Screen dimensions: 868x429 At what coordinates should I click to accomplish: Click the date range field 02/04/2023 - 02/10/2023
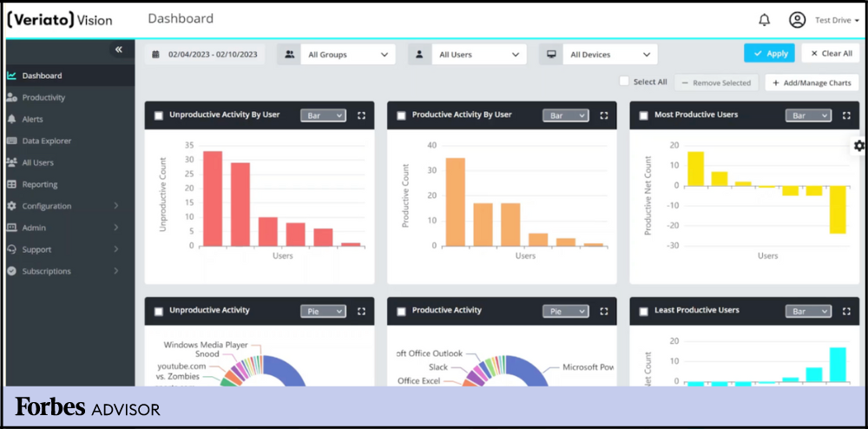213,54
